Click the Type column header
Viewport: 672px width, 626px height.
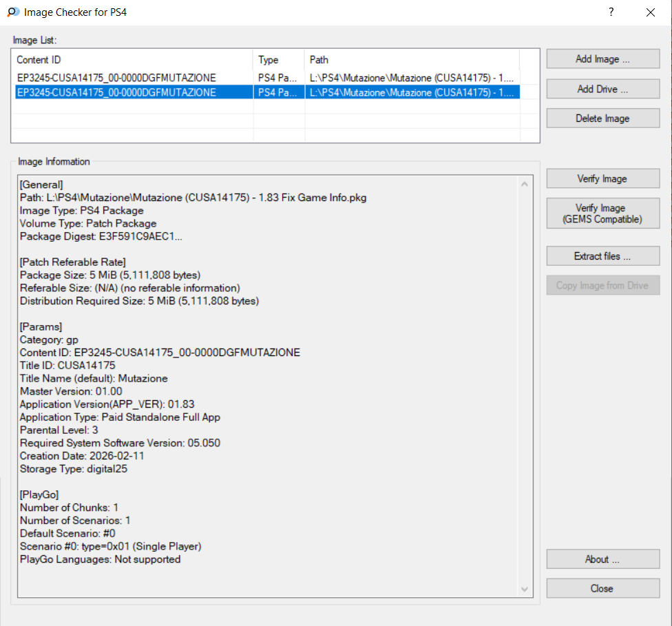point(279,60)
